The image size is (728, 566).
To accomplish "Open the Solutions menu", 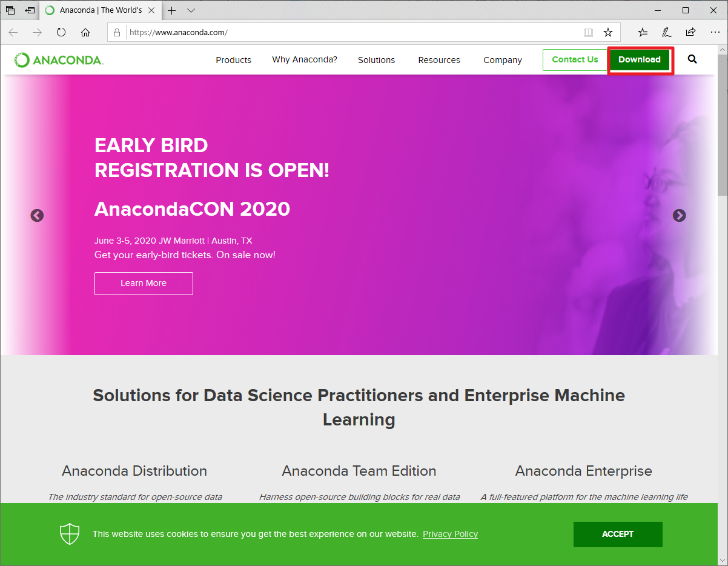I will (376, 60).
